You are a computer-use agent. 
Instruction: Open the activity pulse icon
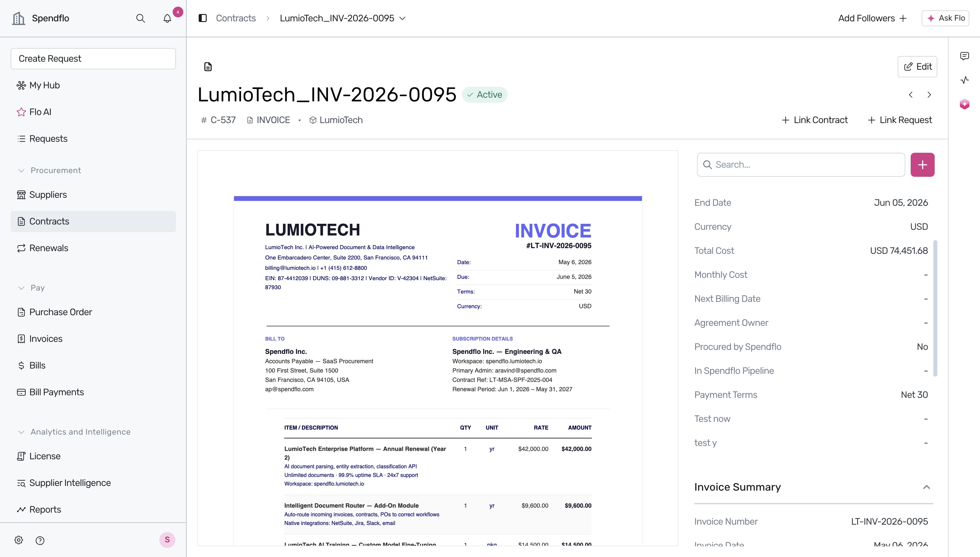(964, 80)
